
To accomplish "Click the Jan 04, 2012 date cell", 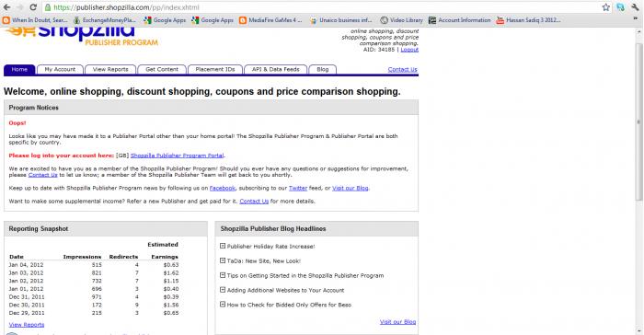I will [x=26, y=265].
